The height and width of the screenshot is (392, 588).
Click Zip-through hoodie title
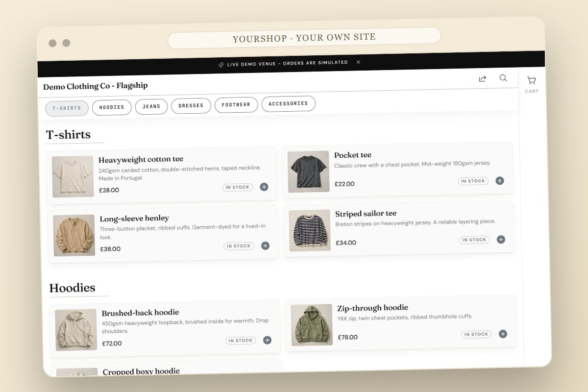373,308
